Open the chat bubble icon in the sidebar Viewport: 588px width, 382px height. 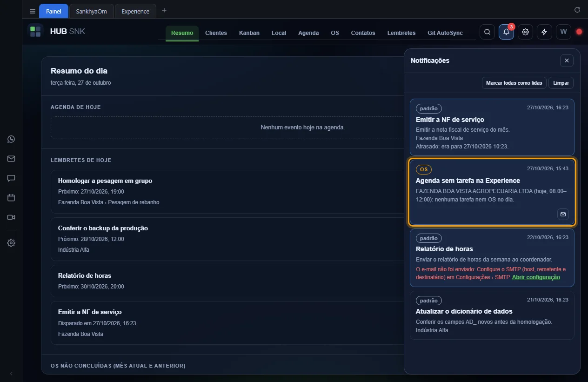[x=11, y=178]
